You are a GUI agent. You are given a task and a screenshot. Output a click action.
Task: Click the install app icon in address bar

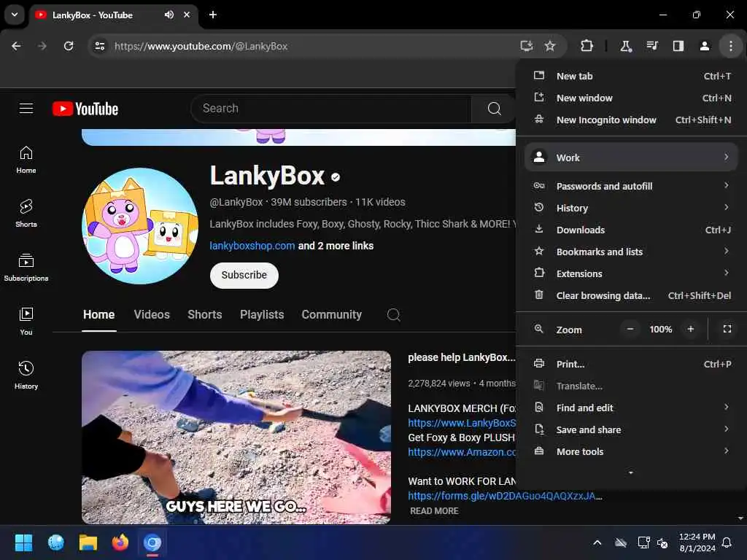(526, 46)
